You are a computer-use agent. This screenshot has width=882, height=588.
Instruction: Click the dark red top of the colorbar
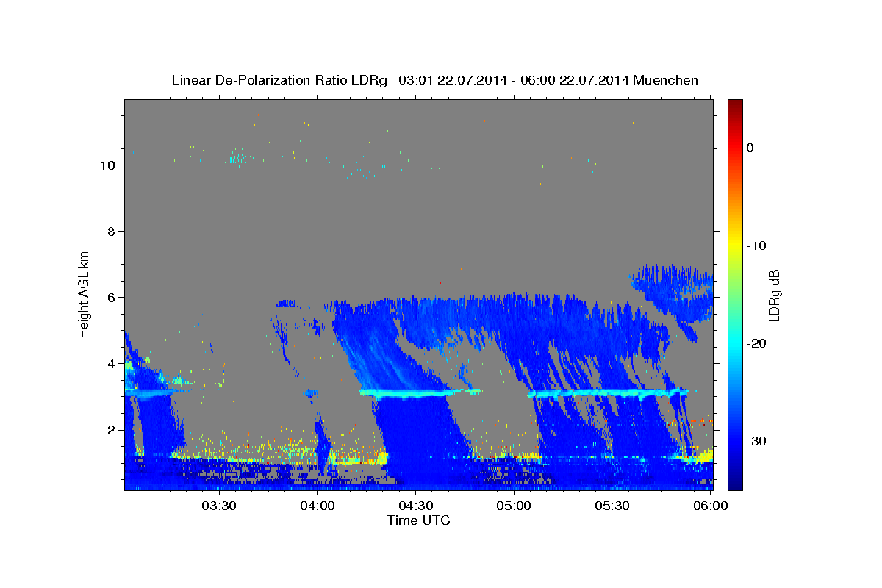(735, 104)
